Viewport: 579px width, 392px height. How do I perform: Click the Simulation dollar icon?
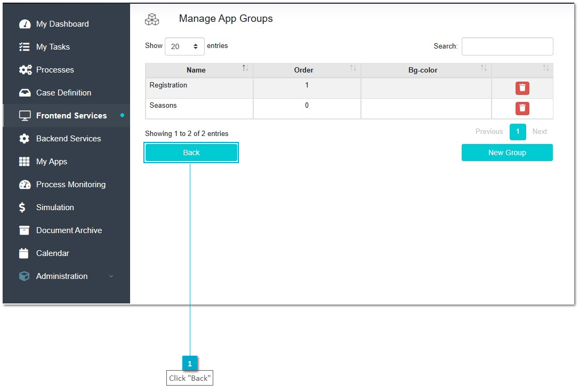(x=22, y=207)
